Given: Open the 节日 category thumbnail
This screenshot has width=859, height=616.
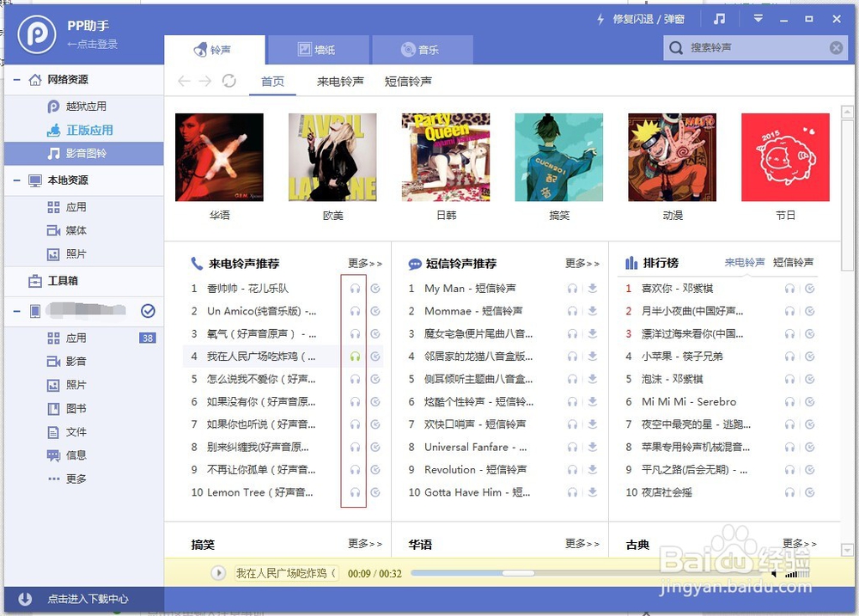Looking at the screenshot, I should point(785,157).
